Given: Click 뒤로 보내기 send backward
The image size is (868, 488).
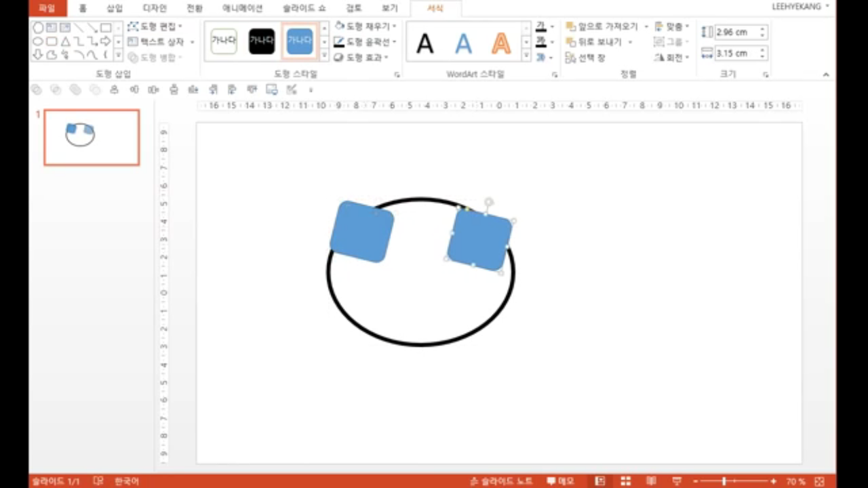Looking at the screenshot, I should click(x=595, y=42).
